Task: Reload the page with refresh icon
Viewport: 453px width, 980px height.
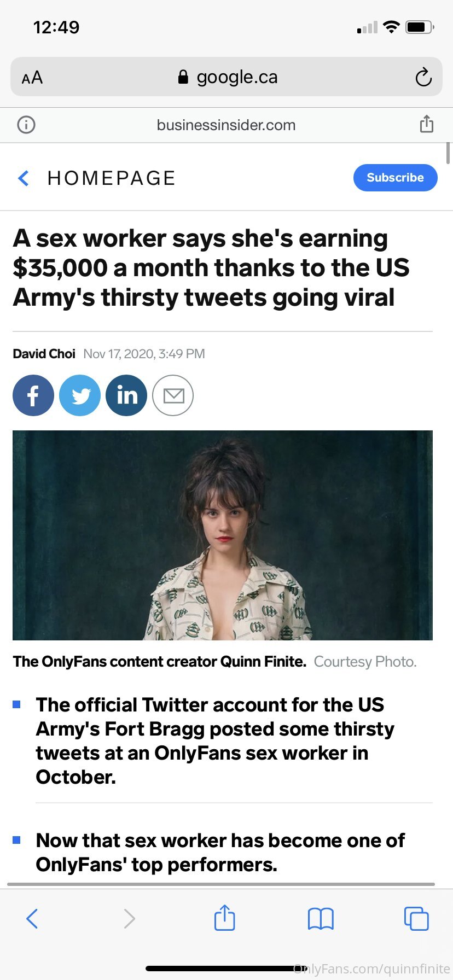Action: [423, 77]
